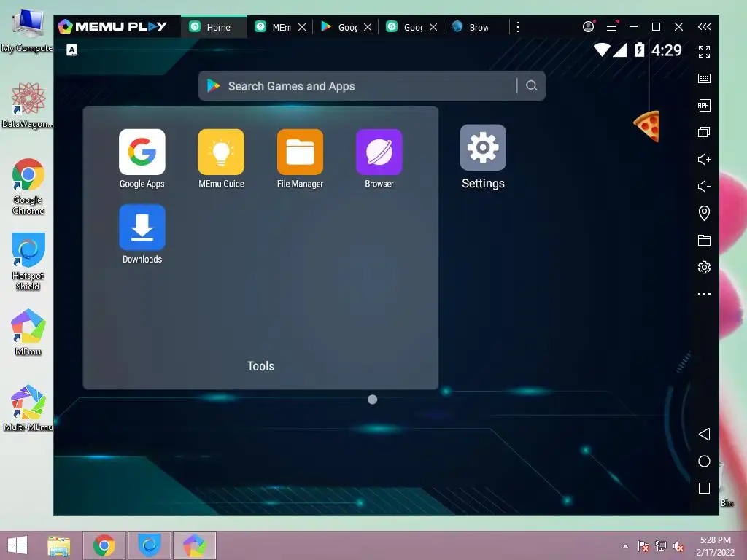Open the Downloads app
The height and width of the screenshot is (560, 747).
coord(142,227)
